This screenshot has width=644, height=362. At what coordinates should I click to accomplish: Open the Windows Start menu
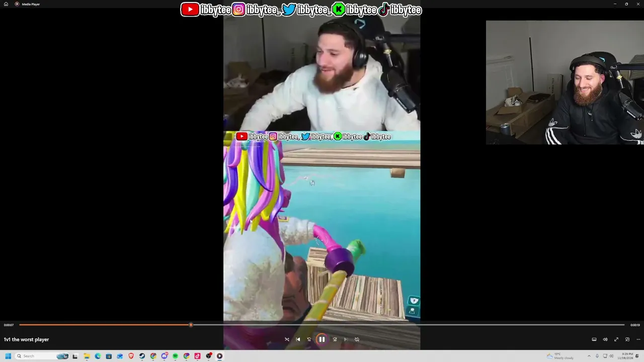[8, 356]
